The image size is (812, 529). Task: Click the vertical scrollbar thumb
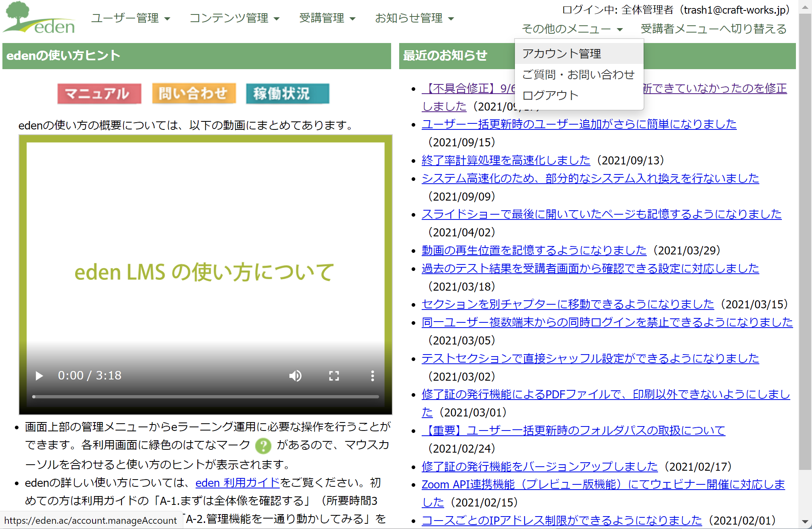805,241
